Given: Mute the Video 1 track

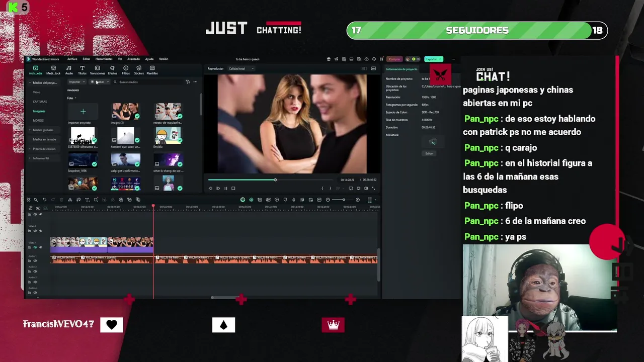Looking at the screenshot, I should point(35,247).
